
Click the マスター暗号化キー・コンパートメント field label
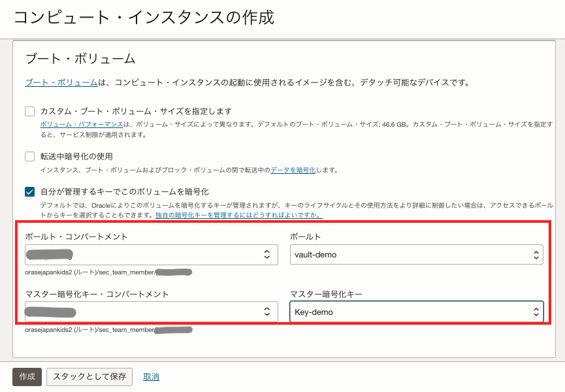click(97, 294)
